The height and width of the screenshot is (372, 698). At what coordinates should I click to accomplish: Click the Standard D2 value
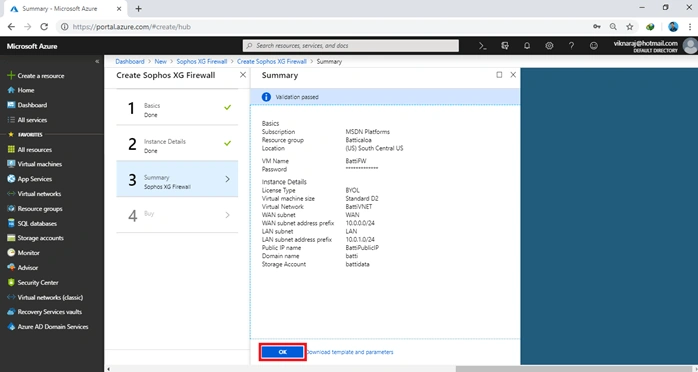(362, 198)
